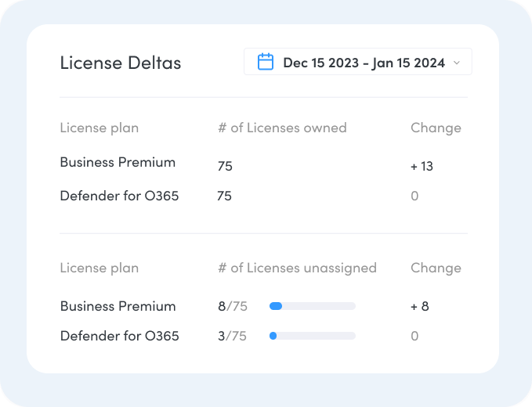The height and width of the screenshot is (407, 532).
Task: Select the Defender for O365 unassigned progress bar
Action: (x=312, y=336)
